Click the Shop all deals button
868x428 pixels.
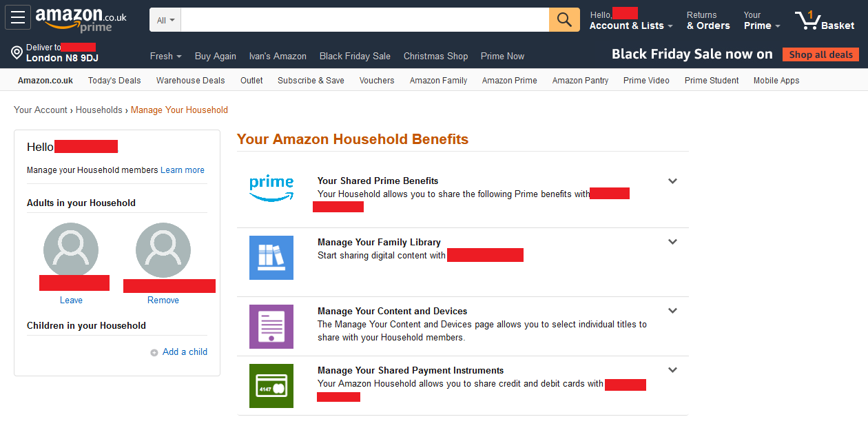coord(820,54)
